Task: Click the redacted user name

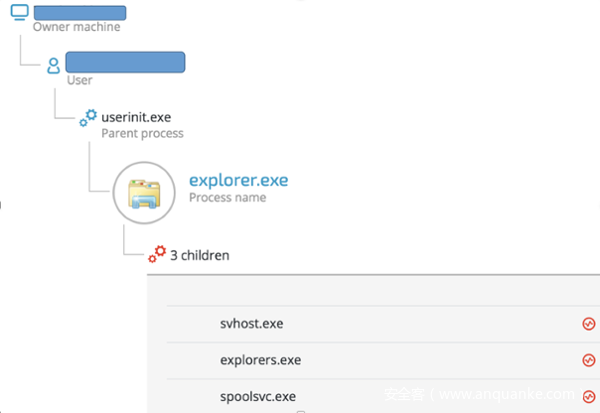Action: pyautogui.click(x=125, y=63)
